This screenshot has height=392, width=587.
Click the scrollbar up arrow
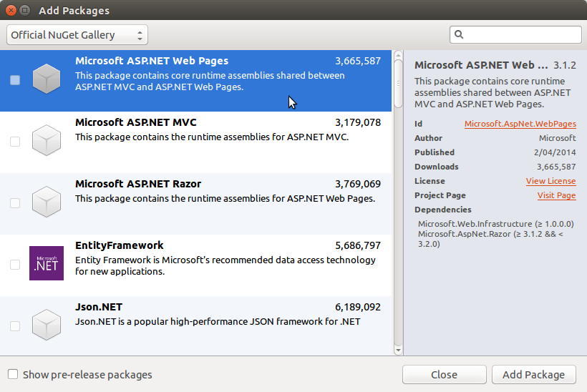(x=398, y=55)
